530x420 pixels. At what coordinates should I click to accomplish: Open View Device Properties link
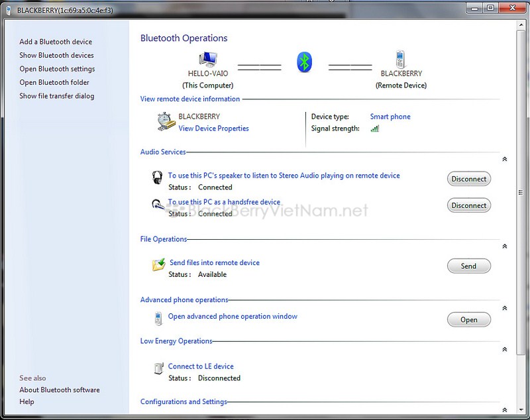(213, 129)
